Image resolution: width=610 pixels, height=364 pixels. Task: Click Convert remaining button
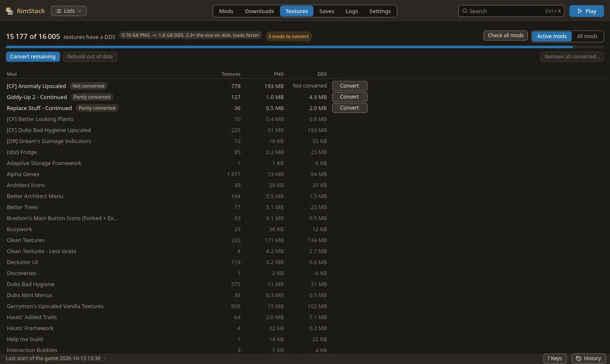point(33,56)
